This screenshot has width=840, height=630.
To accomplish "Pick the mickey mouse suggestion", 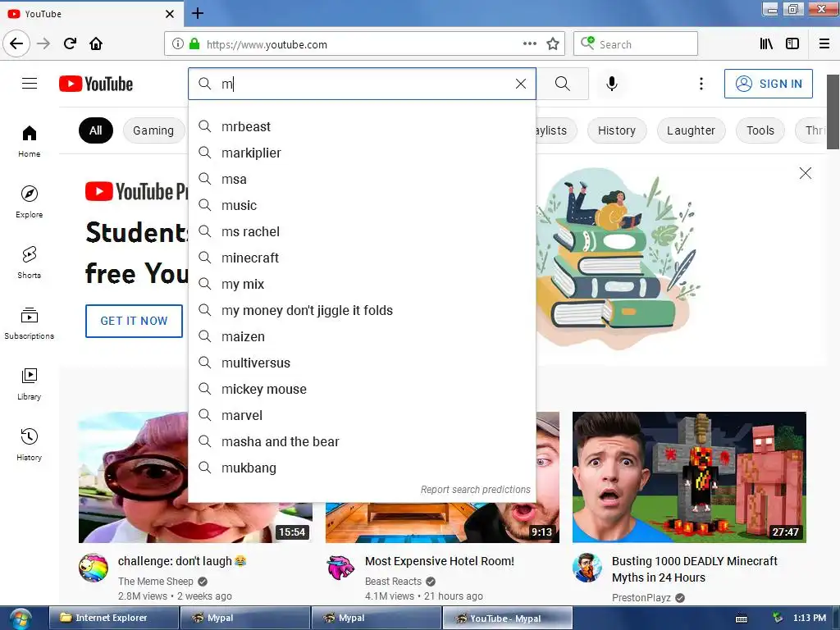I will tap(362, 389).
